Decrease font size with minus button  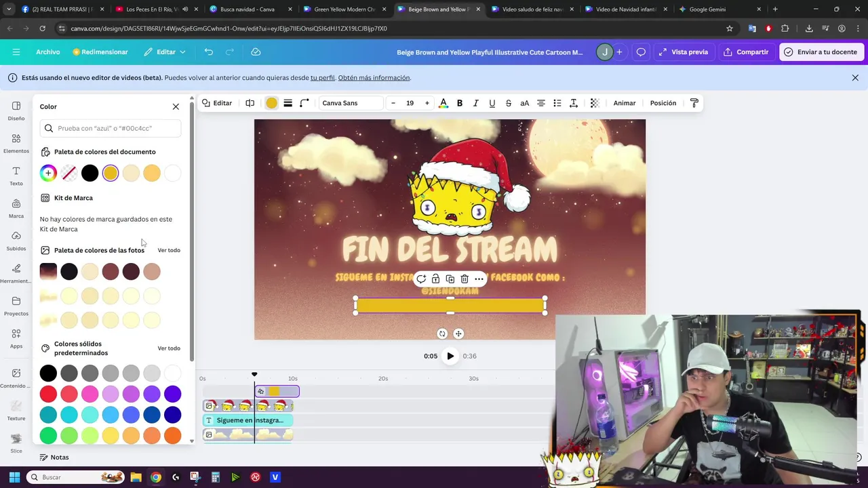(393, 103)
